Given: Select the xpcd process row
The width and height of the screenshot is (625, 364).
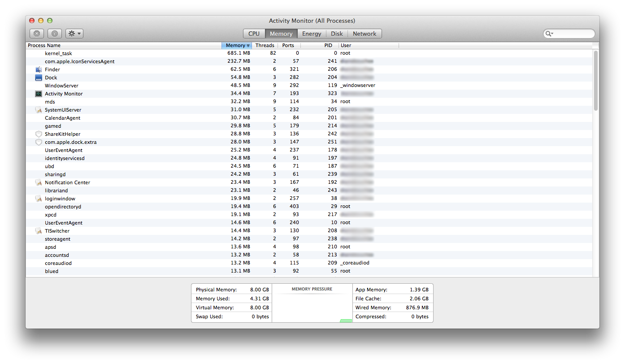Looking at the screenshot, I should (309, 215).
